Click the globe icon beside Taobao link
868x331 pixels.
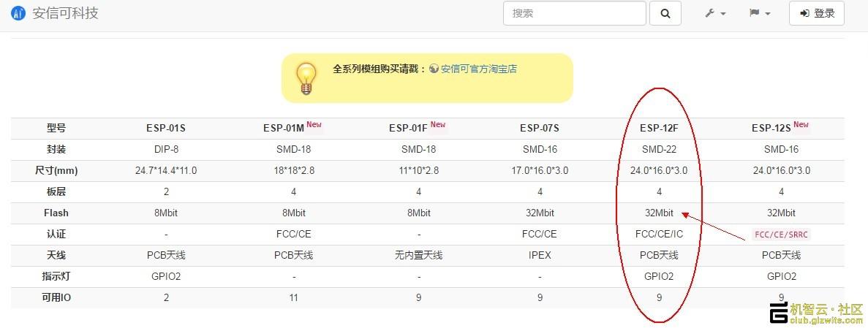pos(434,69)
